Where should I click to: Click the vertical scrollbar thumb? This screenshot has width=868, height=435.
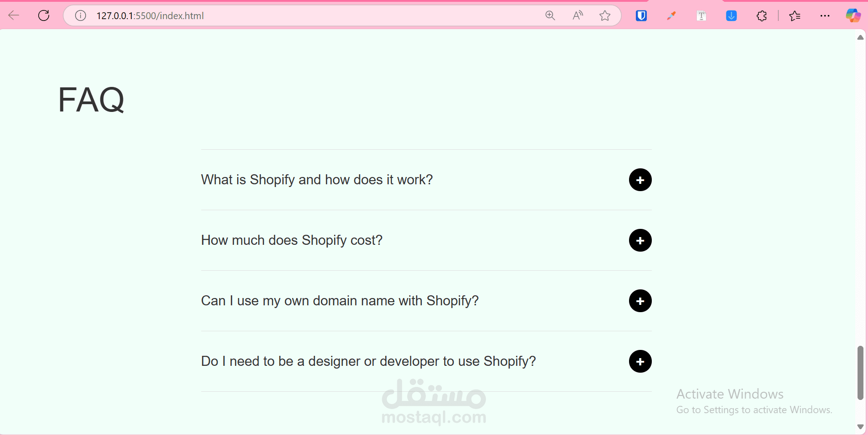click(860, 373)
